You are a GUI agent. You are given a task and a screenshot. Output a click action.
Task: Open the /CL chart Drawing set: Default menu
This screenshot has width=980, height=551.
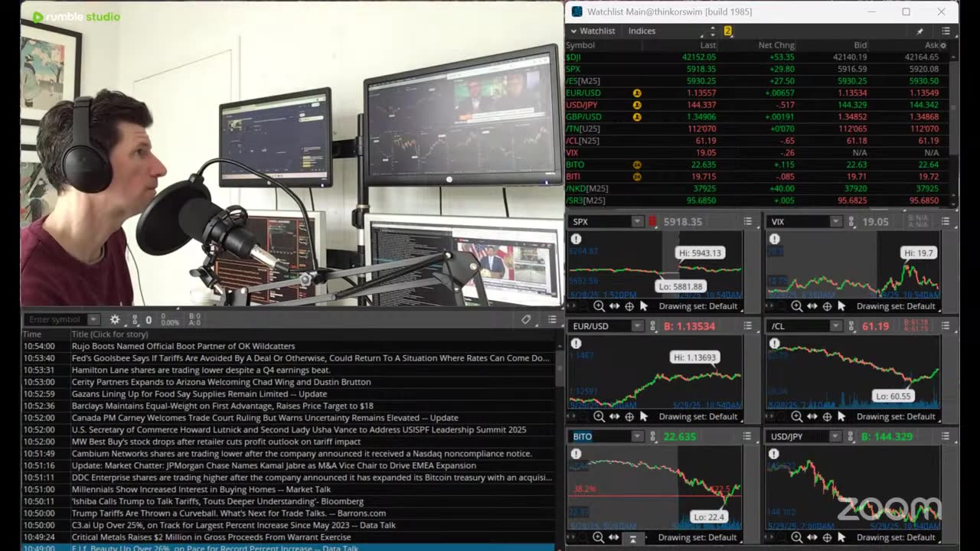896,416
